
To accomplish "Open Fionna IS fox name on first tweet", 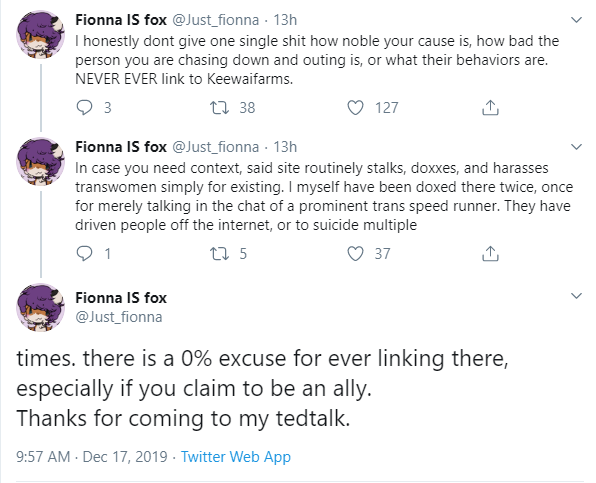I will pyautogui.click(x=121, y=20).
